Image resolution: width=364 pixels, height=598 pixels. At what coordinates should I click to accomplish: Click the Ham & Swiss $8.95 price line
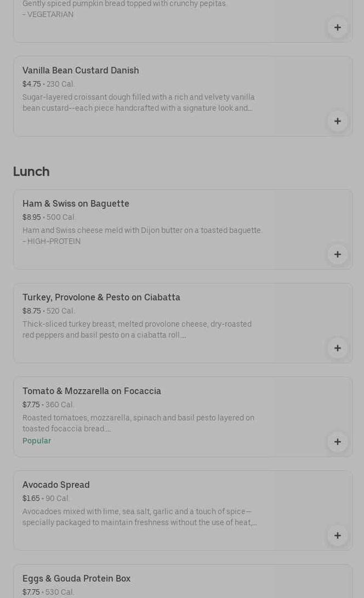click(x=48, y=218)
